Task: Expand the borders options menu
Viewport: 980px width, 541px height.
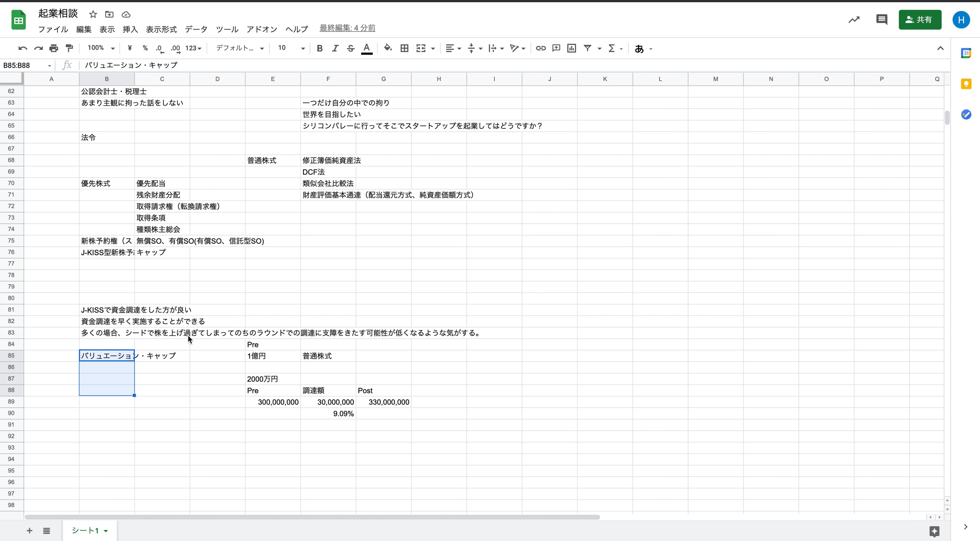Action: tap(404, 48)
